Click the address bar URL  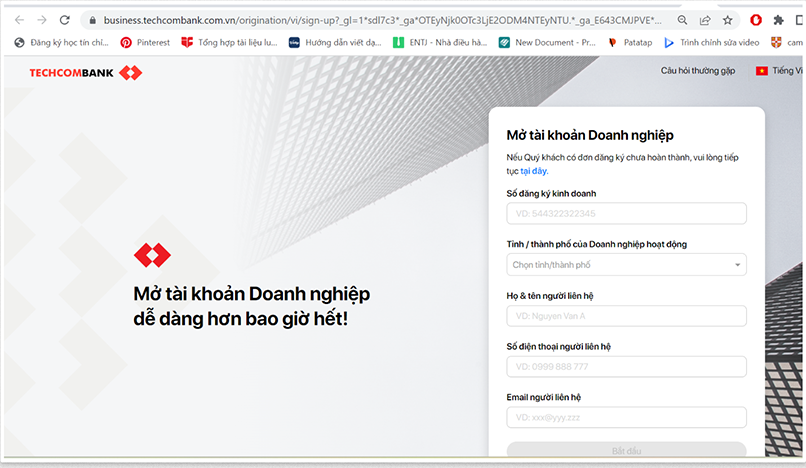(382, 20)
